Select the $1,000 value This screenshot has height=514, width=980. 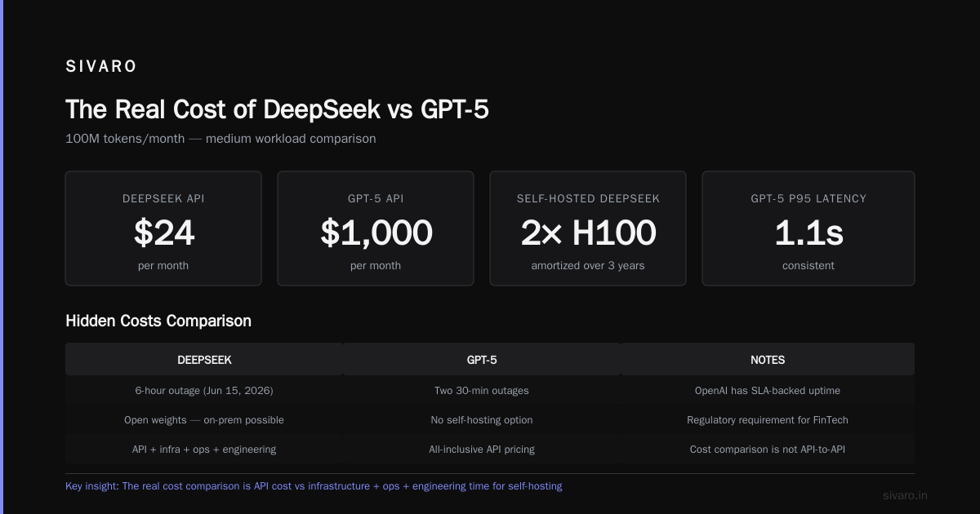tap(376, 233)
